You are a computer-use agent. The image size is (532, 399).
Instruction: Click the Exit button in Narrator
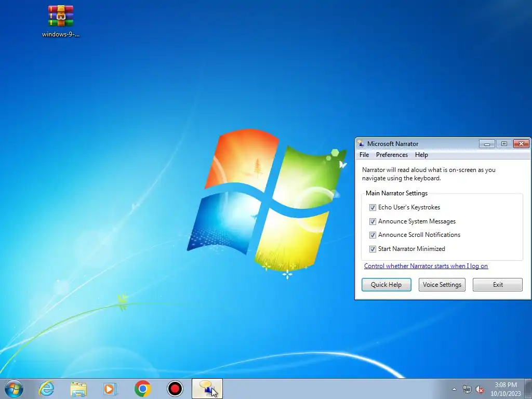coord(498,285)
